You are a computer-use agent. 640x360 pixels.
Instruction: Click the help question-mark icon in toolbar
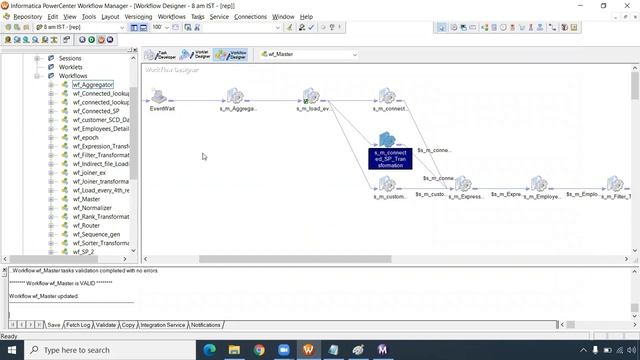pos(332,27)
